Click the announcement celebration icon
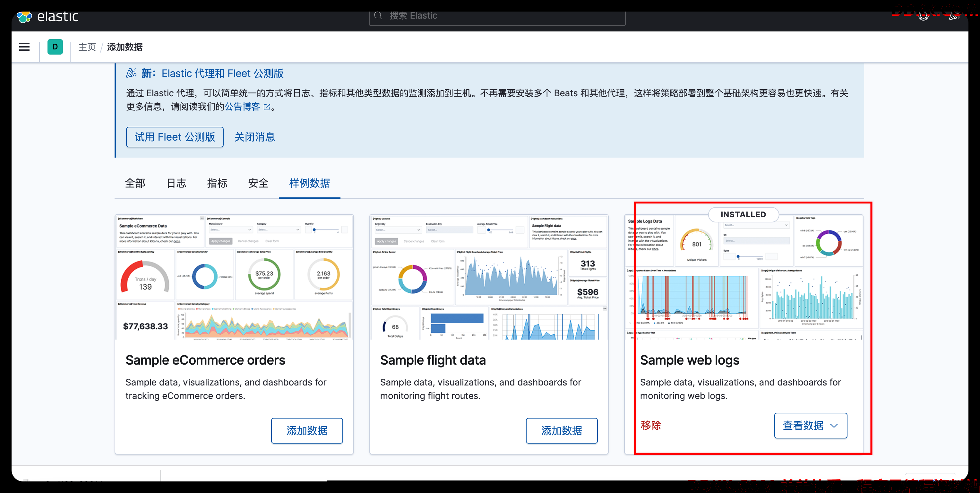 click(x=131, y=73)
